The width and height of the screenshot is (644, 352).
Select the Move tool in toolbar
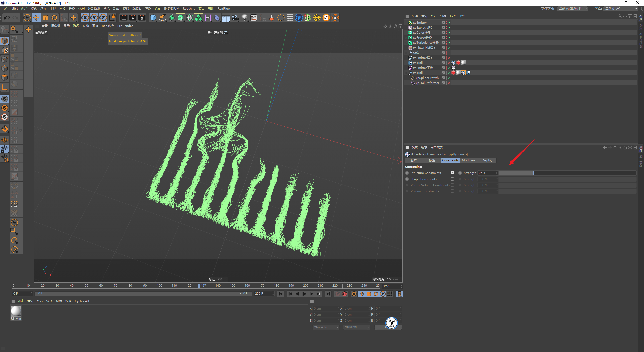tap(36, 18)
